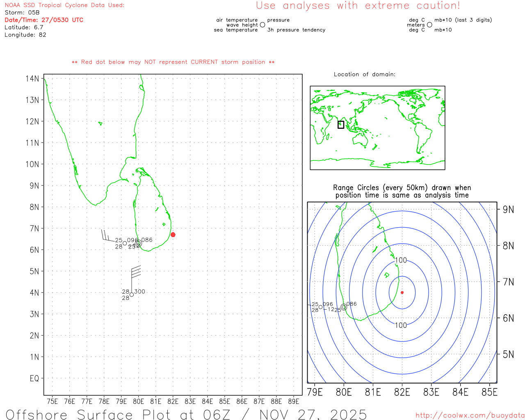The width and height of the screenshot is (525, 420).
Task: Click the small red dot inside range circles
Action: tap(402, 292)
